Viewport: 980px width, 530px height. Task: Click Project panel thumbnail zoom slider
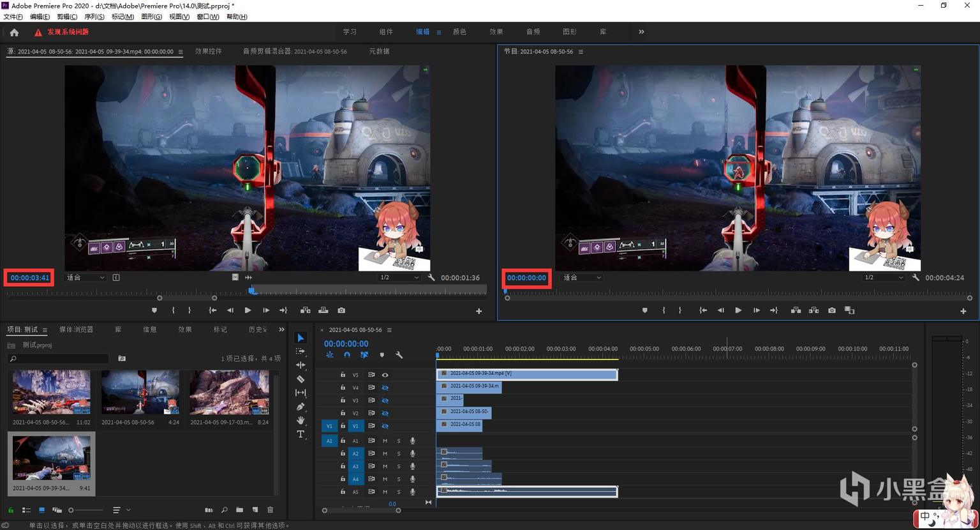[85, 510]
